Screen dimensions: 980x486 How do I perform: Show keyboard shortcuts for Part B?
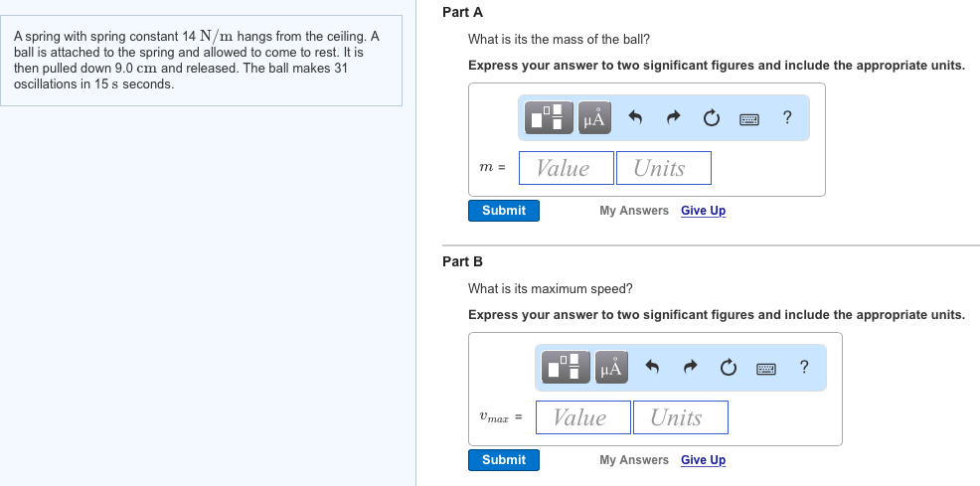click(766, 368)
